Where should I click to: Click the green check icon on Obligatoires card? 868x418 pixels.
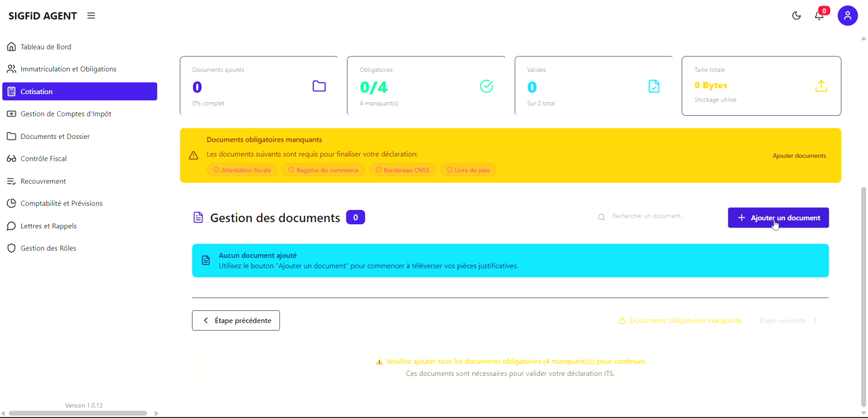[486, 86]
